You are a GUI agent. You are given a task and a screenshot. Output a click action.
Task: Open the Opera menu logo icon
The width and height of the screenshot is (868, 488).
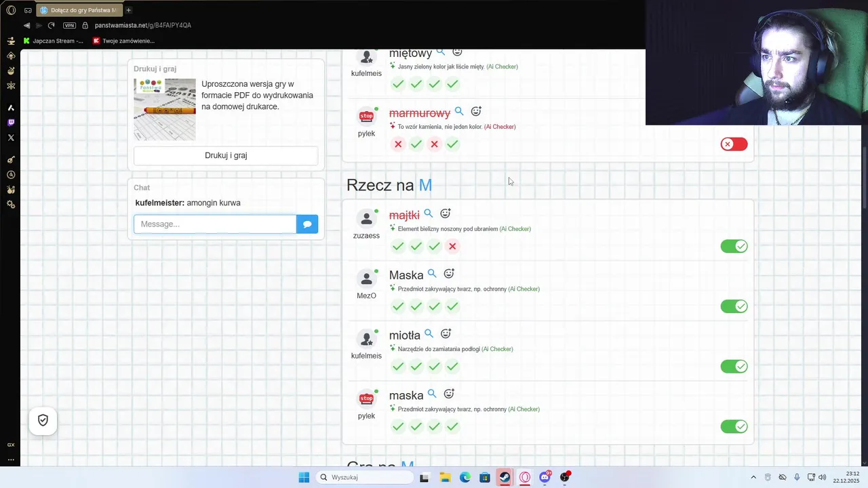click(x=11, y=10)
